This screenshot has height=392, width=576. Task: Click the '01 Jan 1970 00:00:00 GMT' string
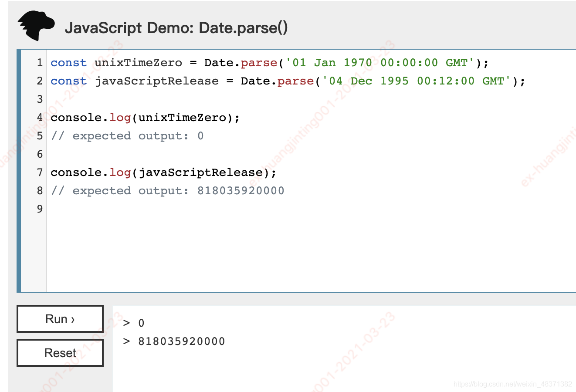click(379, 63)
